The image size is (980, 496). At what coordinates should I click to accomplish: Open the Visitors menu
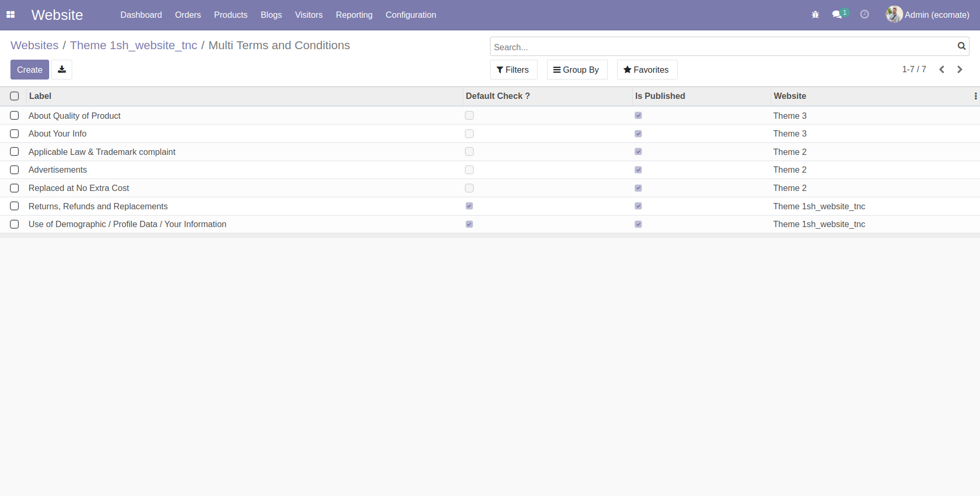tap(309, 15)
